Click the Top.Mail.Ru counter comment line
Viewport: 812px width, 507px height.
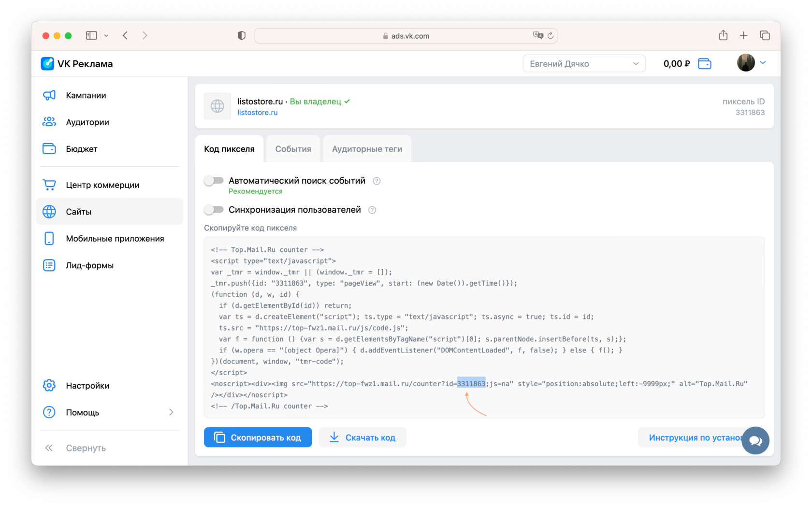267,250
